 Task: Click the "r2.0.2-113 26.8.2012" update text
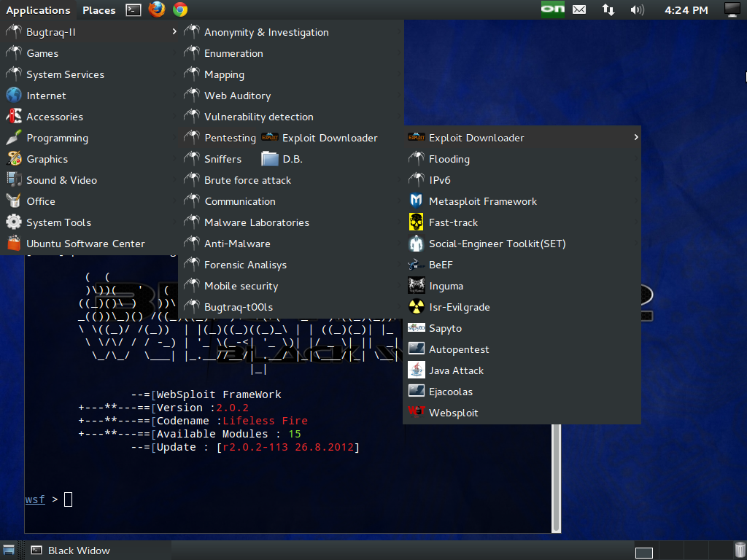click(288, 447)
